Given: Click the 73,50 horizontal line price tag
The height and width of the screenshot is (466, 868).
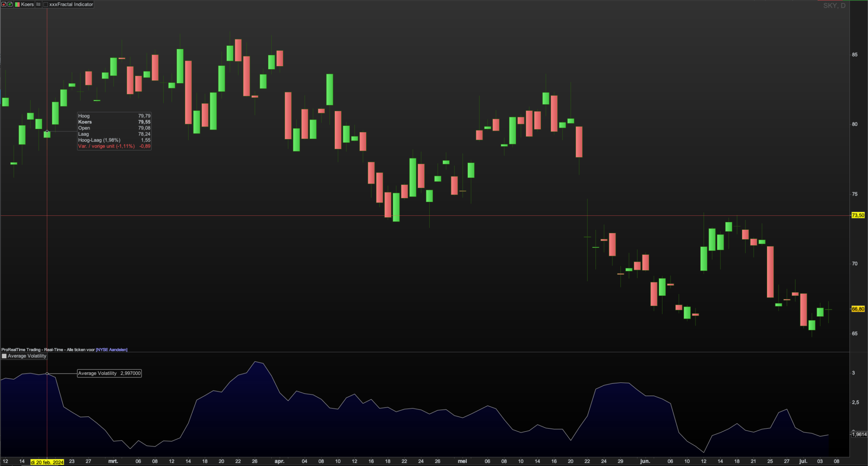Looking at the screenshot, I should tap(858, 215).
